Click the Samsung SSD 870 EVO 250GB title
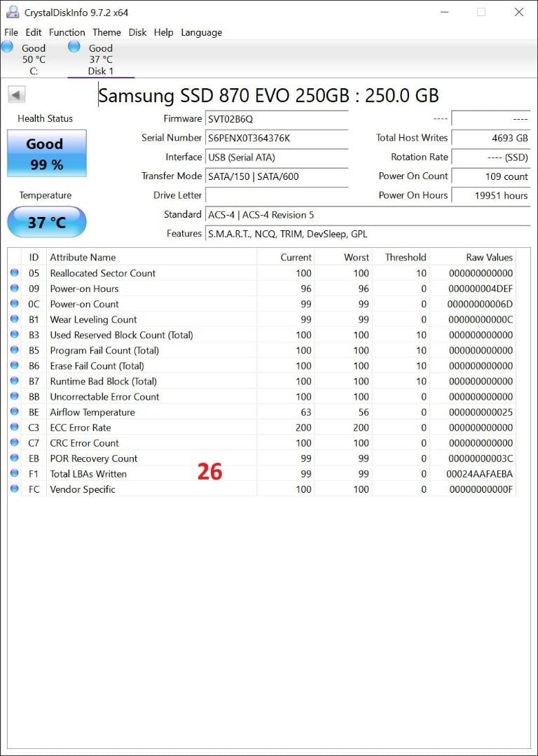 pyautogui.click(x=269, y=95)
